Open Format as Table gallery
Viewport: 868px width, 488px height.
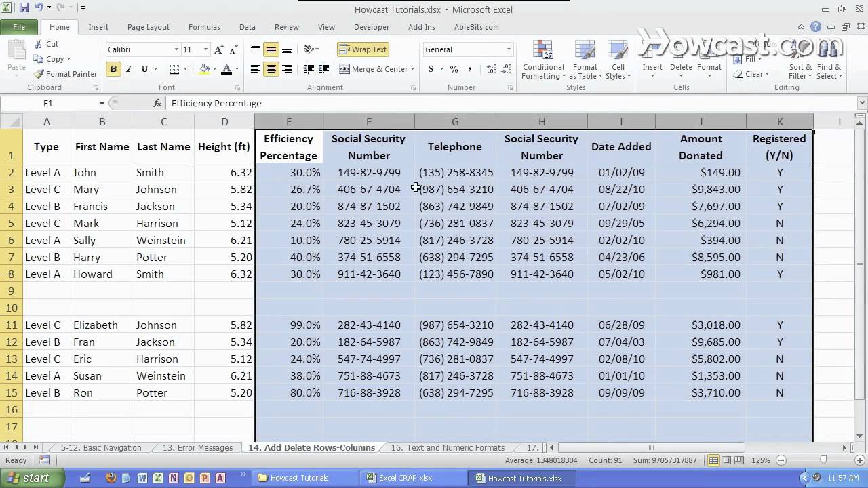(585, 60)
